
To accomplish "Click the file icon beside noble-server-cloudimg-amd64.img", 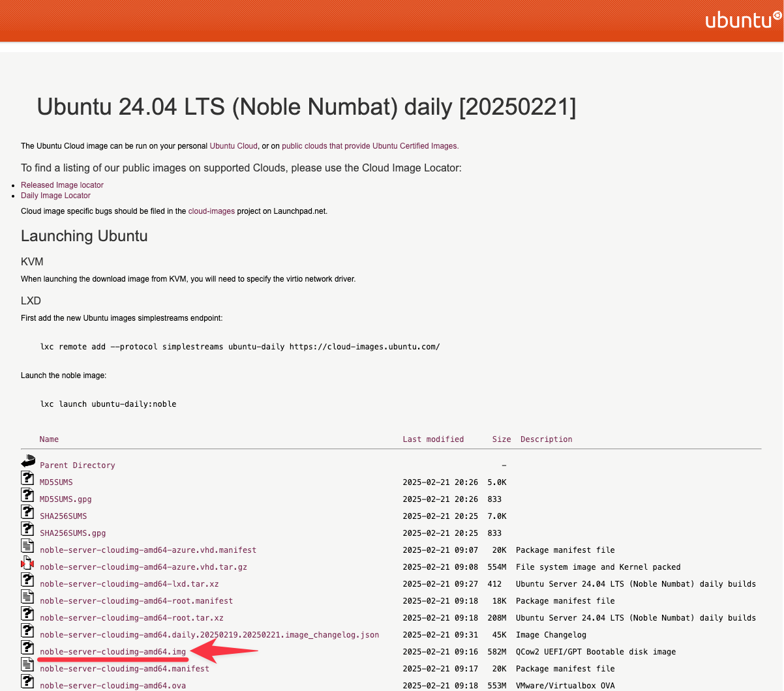I will [27, 647].
